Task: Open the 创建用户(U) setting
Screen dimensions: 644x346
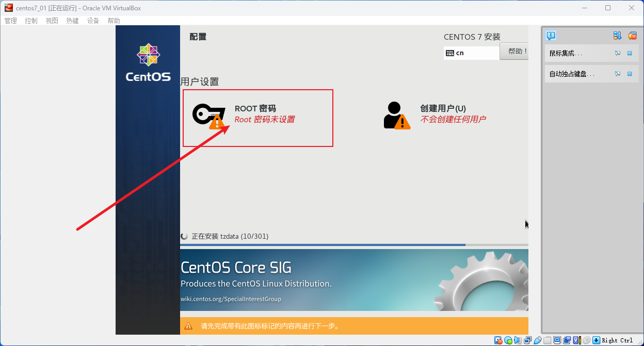Action: (435, 114)
